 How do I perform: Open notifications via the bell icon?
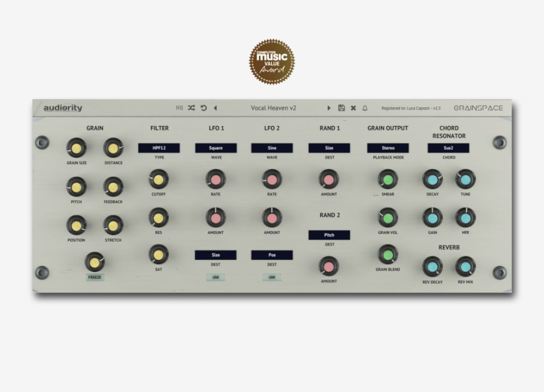[x=364, y=107]
